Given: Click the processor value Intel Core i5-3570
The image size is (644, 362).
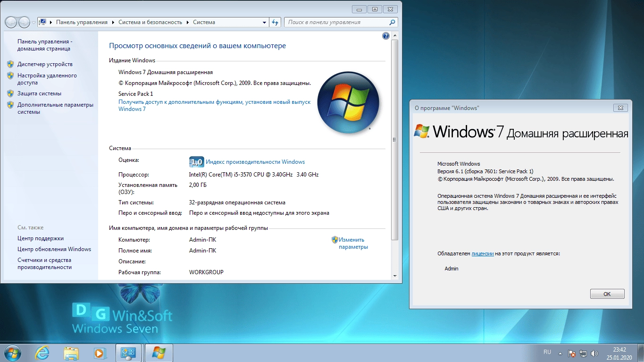Looking at the screenshot, I should click(x=254, y=175).
